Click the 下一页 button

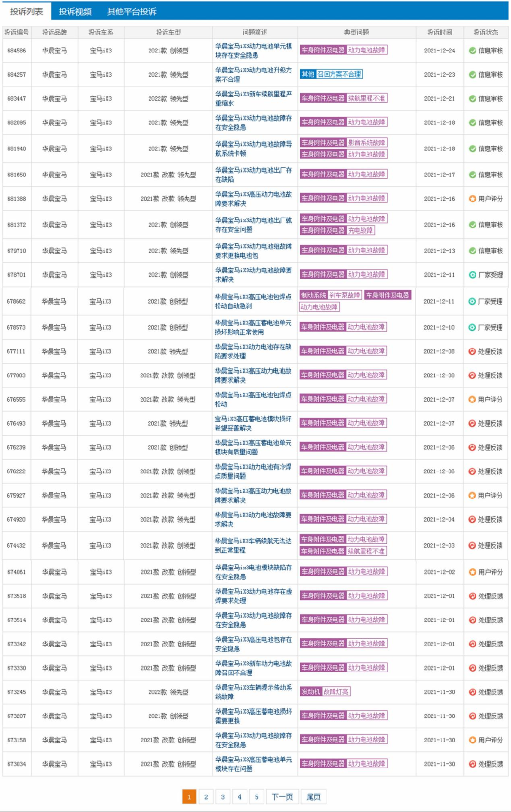[x=282, y=797]
